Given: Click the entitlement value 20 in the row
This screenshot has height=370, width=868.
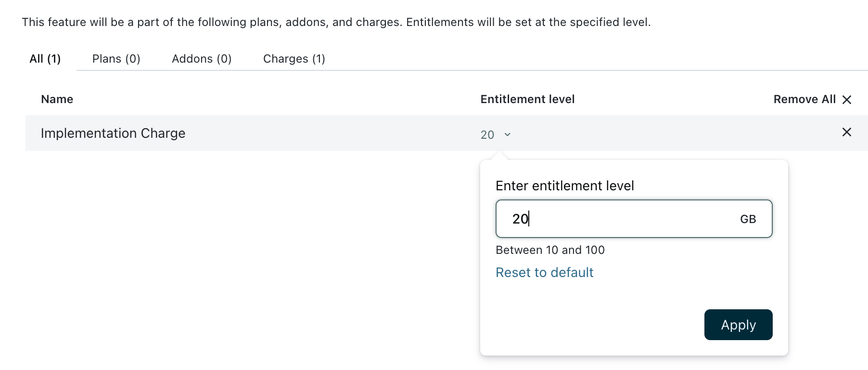Looking at the screenshot, I should [487, 135].
